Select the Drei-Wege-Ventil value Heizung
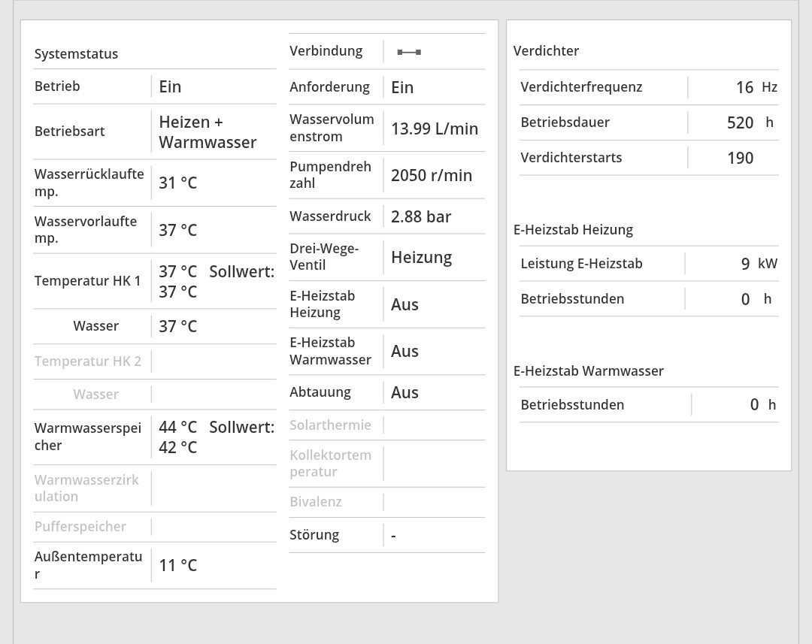Screen dimensions: 812x644 click(421, 257)
